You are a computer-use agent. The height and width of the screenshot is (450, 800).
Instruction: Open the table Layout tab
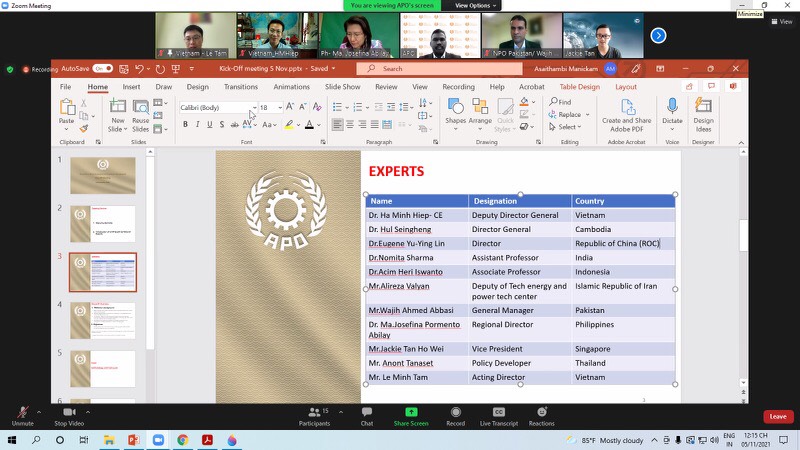[626, 87]
